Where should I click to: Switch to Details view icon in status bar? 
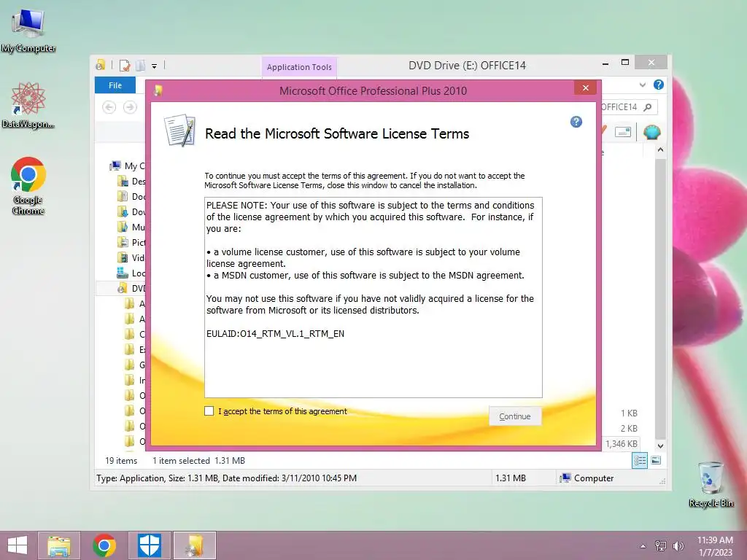[x=640, y=461]
